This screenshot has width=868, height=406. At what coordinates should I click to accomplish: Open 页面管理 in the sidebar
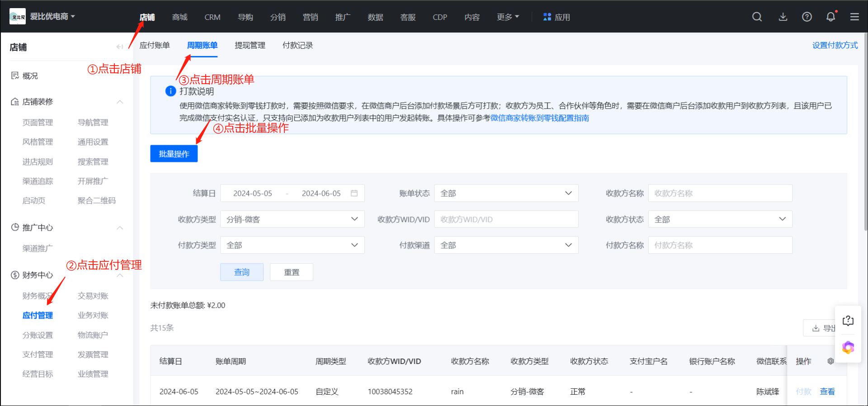(38, 122)
